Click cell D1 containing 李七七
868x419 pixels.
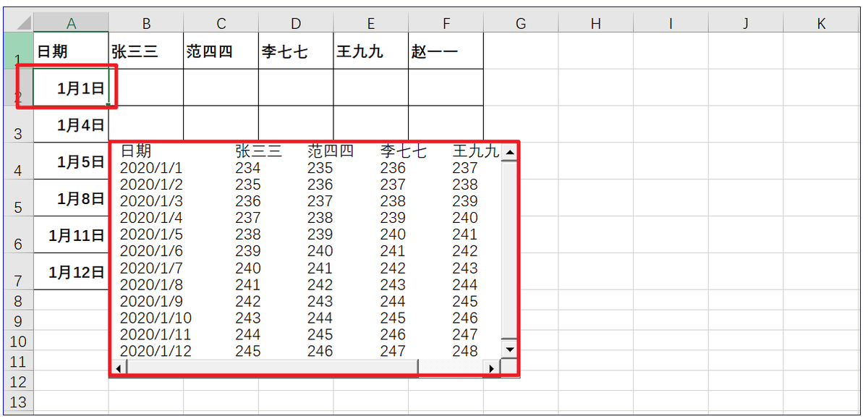pyautogui.click(x=296, y=51)
